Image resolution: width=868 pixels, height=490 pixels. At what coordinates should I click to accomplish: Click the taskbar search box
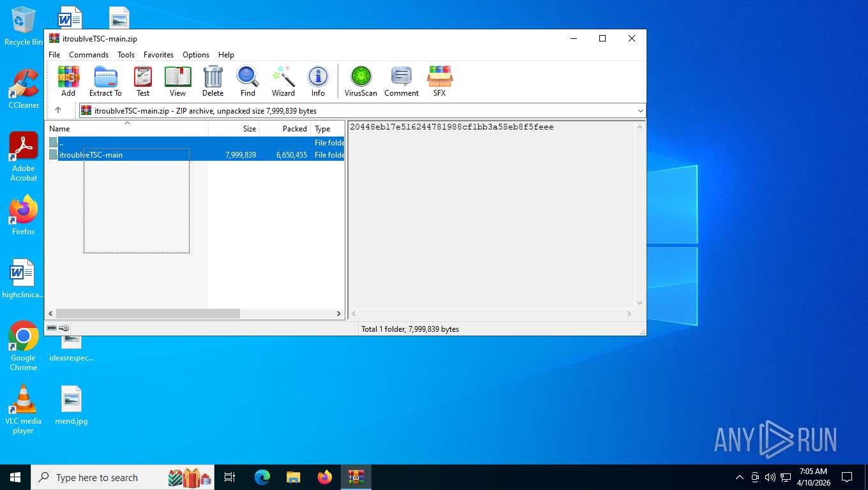click(123, 477)
